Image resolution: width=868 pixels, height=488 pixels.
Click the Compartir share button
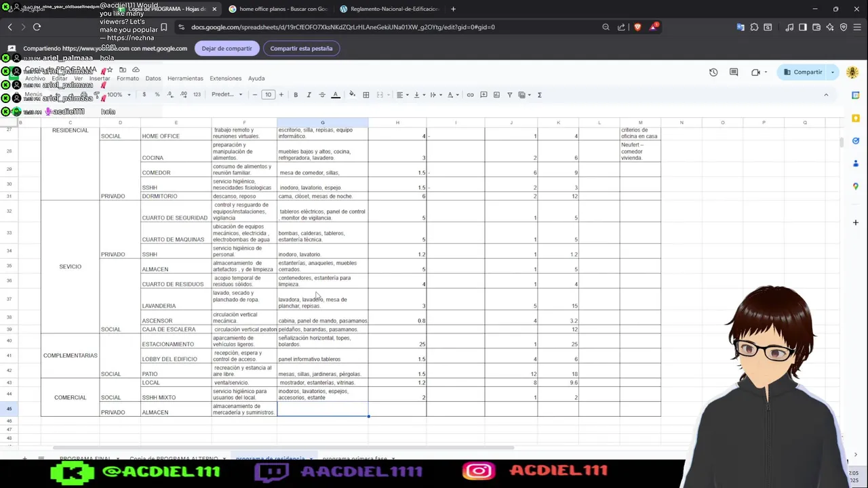pyautogui.click(x=803, y=72)
